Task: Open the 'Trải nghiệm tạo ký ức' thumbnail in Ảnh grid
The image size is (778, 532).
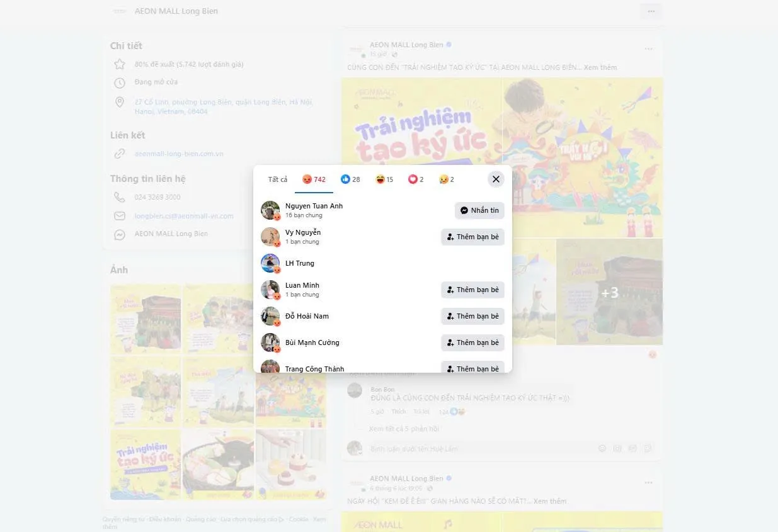Action: (146, 465)
